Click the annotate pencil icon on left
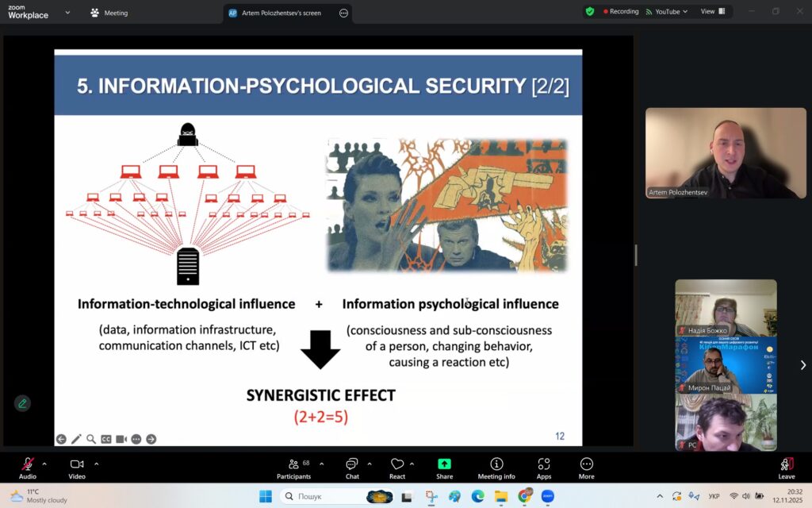This screenshot has width=812, height=508. [x=22, y=403]
